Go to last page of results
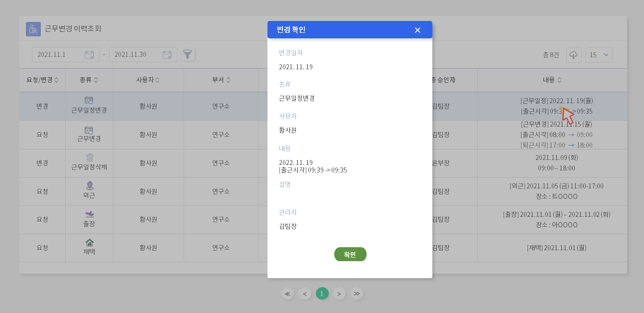 point(357,294)
